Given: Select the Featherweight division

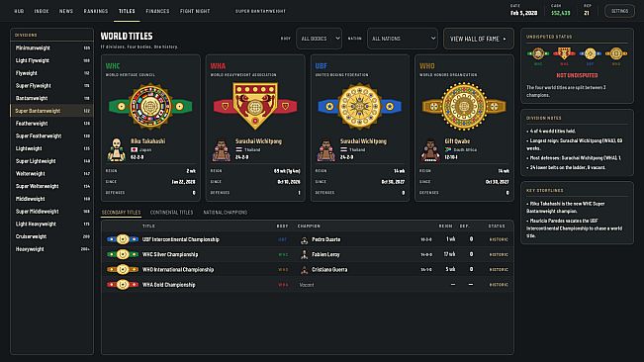Looking at the screenshot, I should click(52, 123).
